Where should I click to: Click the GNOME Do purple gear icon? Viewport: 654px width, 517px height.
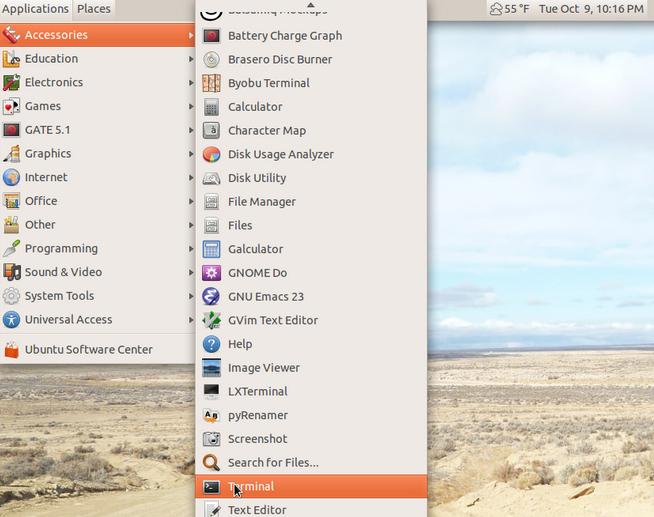point(211,273)
